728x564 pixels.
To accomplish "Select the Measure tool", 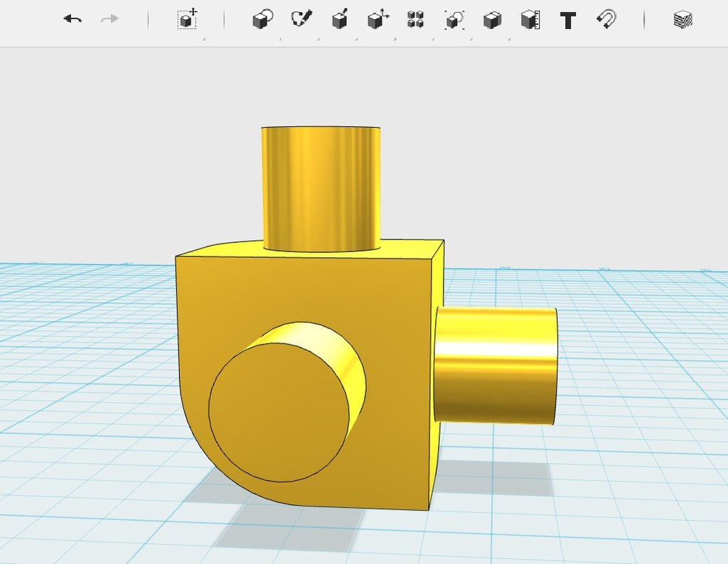I will tap(530, 20).
